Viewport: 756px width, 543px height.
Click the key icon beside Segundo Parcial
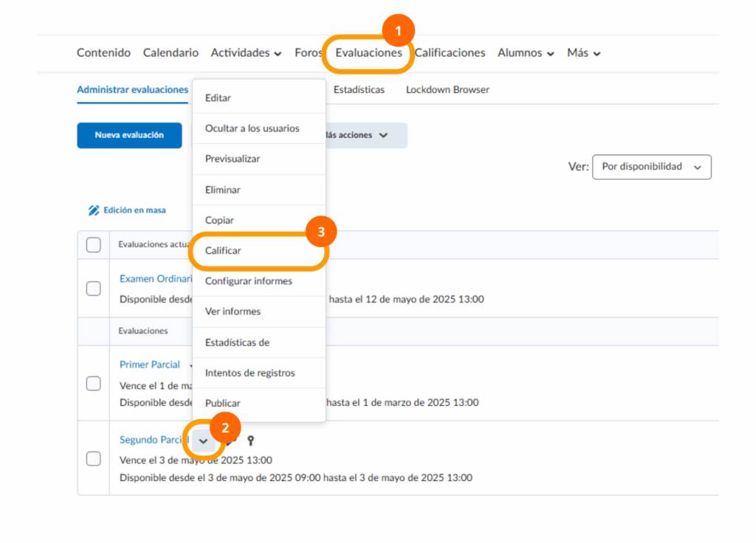(251, 440)
